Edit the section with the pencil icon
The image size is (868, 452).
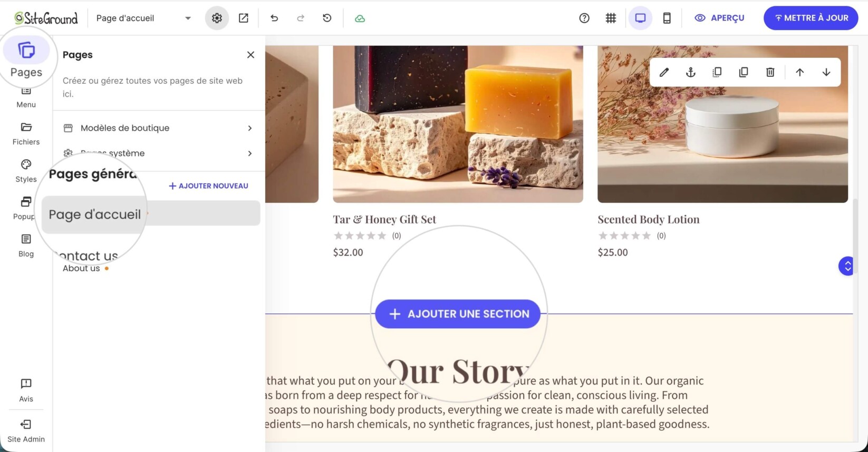click(664, 72)
